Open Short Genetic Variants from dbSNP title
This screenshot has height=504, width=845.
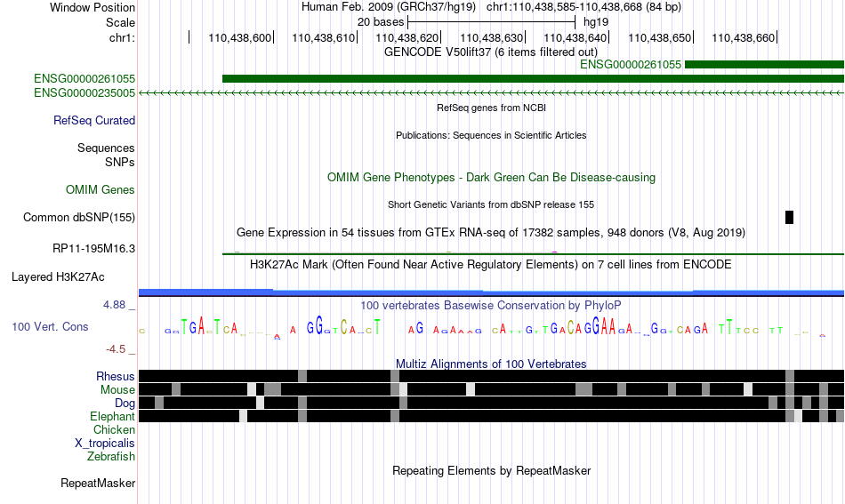(490, 204)
